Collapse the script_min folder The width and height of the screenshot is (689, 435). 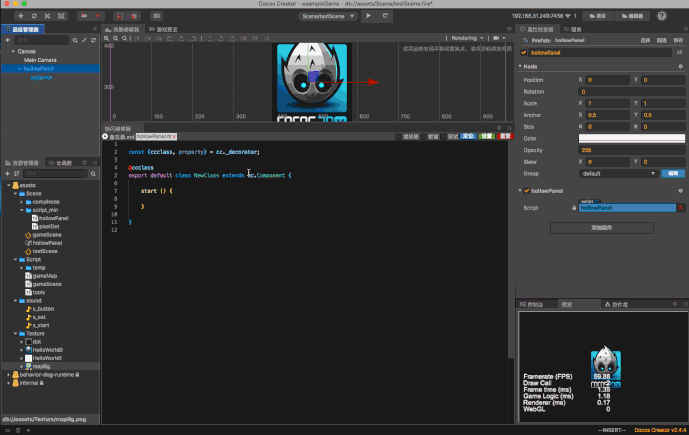(22, 210)
